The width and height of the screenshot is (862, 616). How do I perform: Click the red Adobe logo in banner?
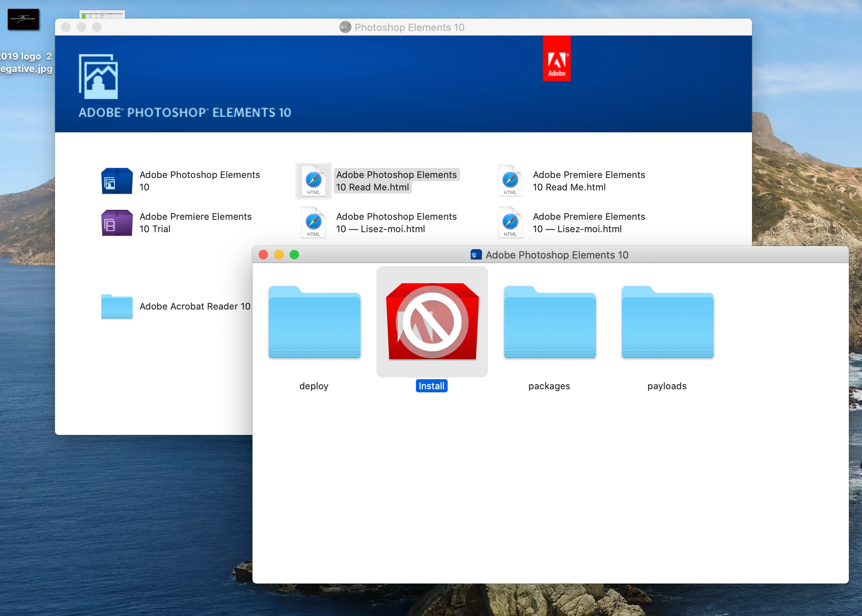pyautogui.click(x=556, y=58)
